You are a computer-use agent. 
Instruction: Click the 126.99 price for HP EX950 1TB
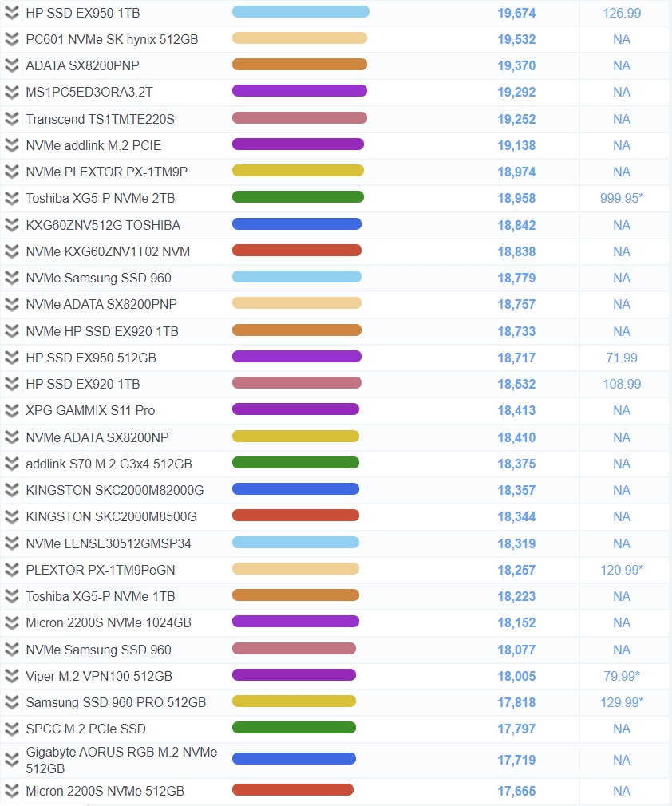(x=622, y=13)
